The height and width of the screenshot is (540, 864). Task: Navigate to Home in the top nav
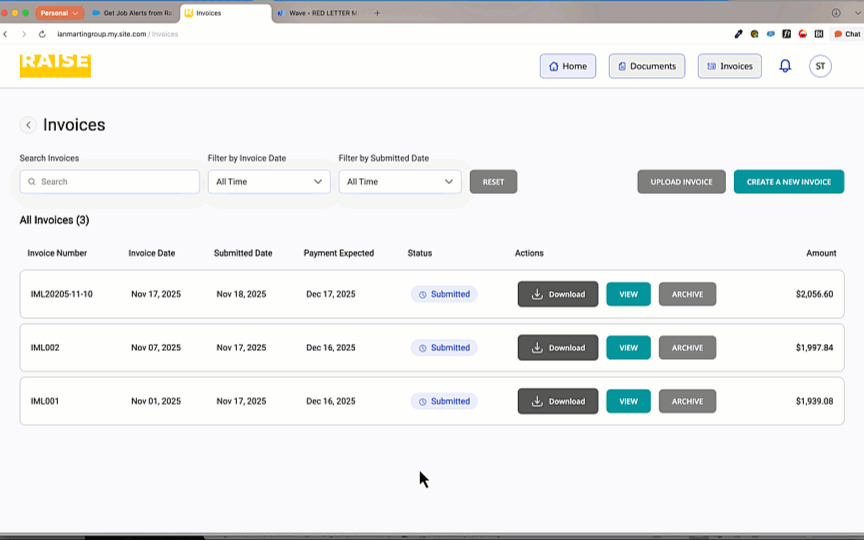tap(568, 66)
